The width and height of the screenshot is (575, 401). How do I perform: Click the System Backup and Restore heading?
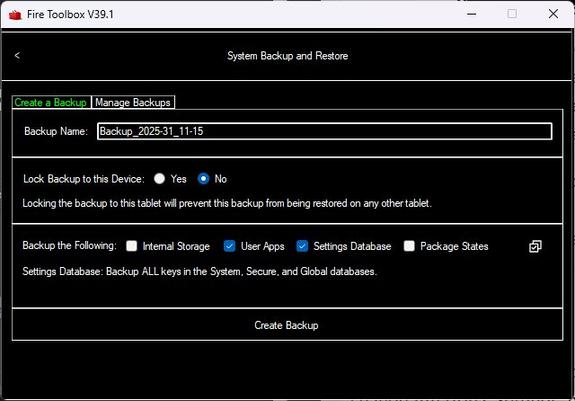tap(288, 56)
